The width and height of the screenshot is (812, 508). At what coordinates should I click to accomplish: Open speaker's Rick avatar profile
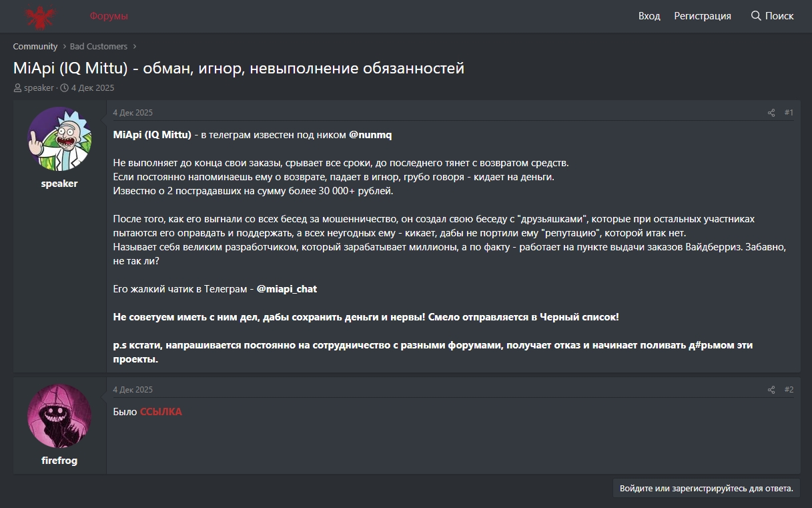click(59, 139)
